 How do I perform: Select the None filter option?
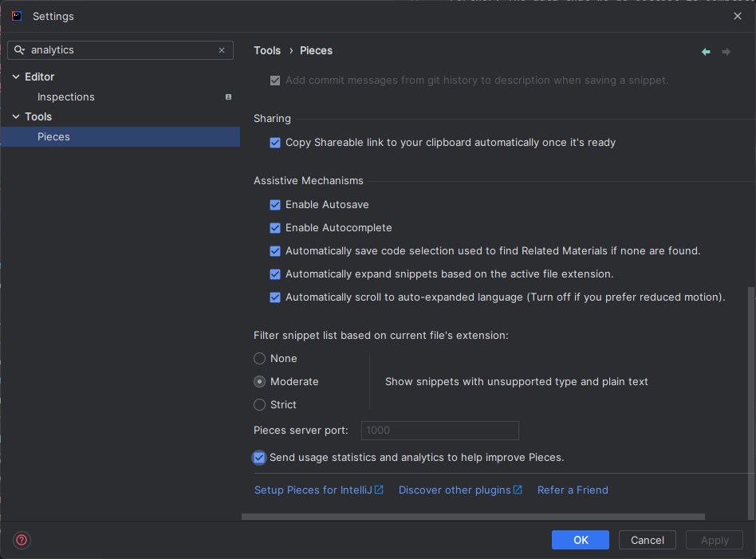click(260, 359)
